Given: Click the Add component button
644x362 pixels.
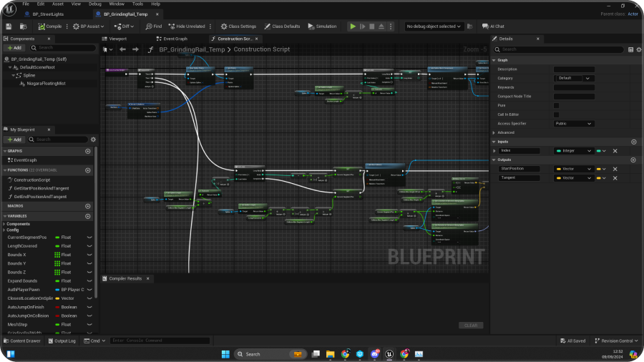Looking at the screenshot, I should 14,48.
